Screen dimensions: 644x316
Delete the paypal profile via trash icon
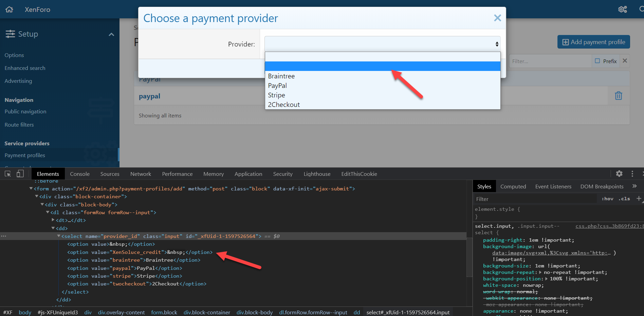pyautogui.click(x=619, y=96)
